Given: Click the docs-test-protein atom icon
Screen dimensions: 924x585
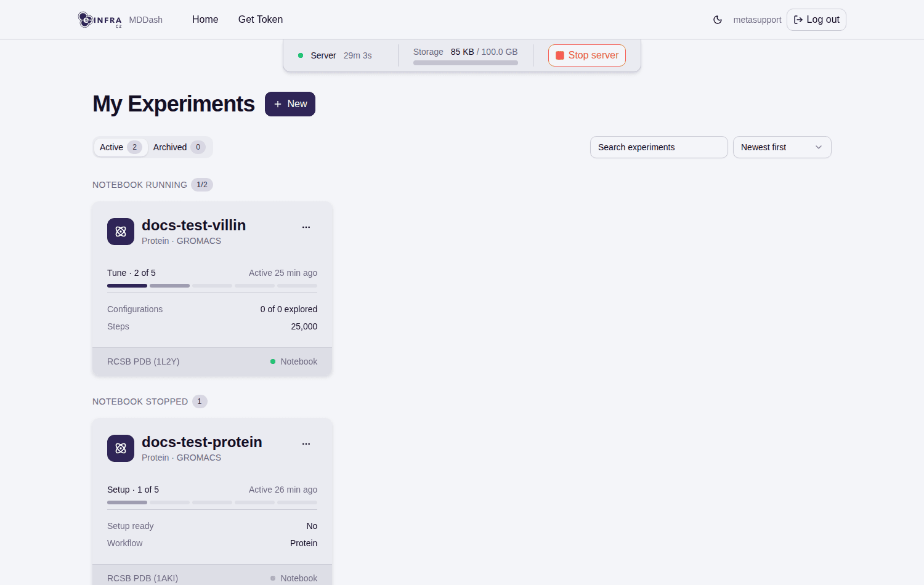Looking at the screenshot, I should click(x=121, y=448).
